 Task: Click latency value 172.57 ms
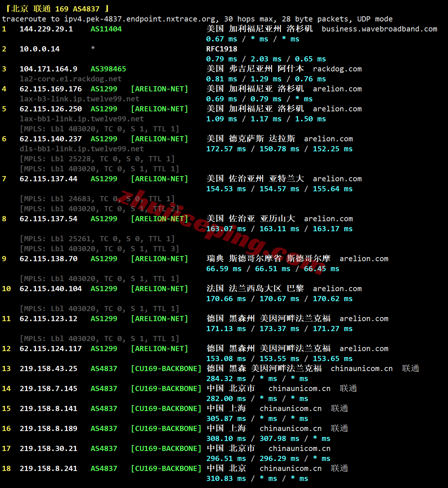point(226,149)
